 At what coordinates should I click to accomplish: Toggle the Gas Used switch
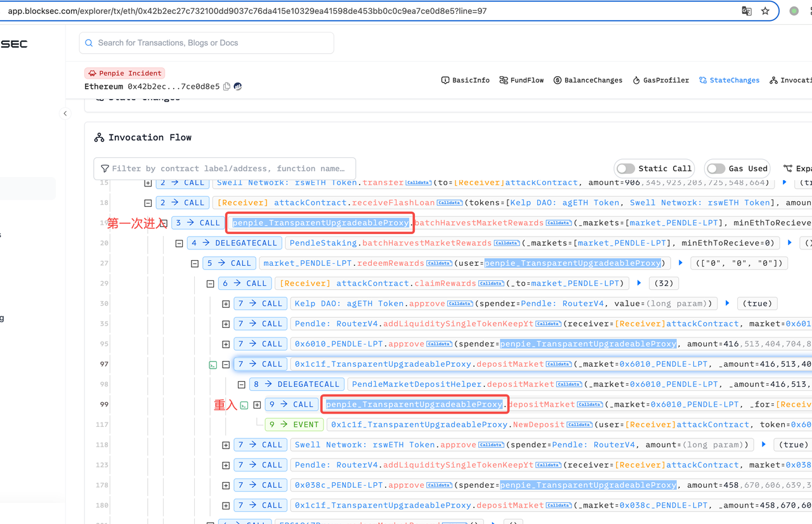coord(716,169)
